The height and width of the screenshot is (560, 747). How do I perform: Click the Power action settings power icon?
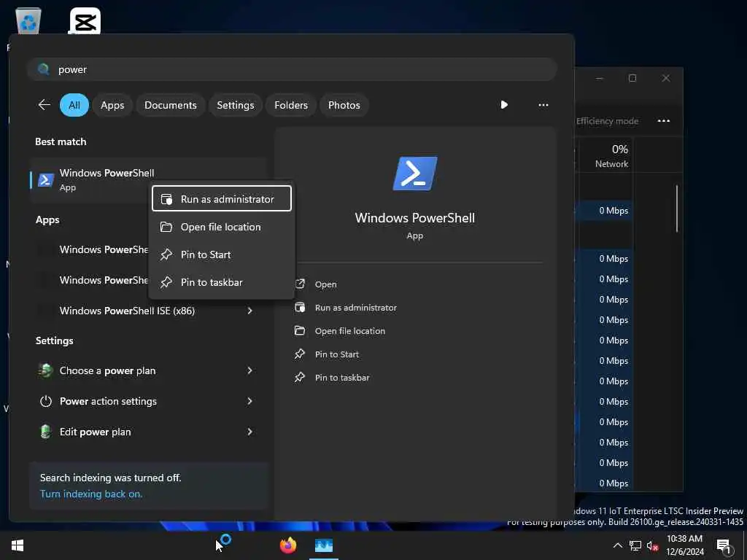pos(46,401)
